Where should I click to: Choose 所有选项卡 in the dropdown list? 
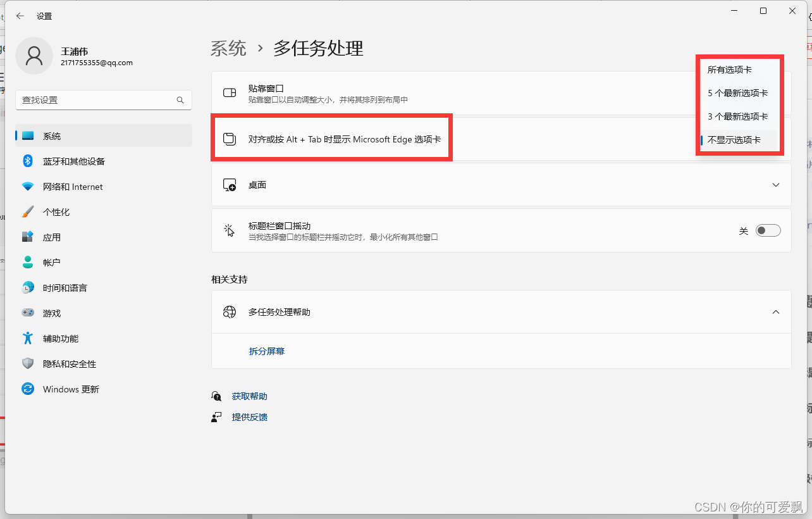pos(739,70)
